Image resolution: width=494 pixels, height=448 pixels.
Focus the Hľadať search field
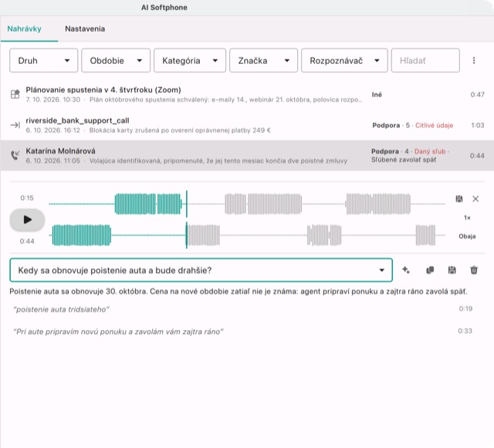pyautogui.click(x=425, y=60)
